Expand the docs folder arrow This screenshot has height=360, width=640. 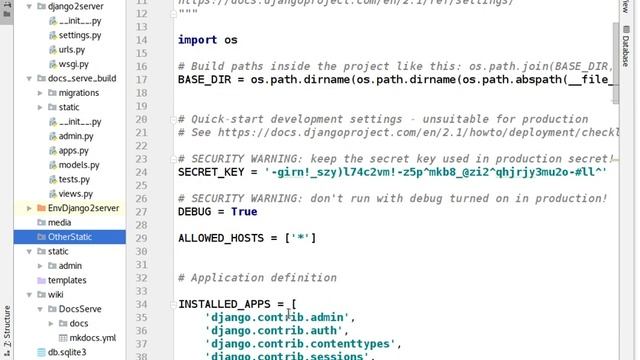pyautogui.click(x=51, y=324)
